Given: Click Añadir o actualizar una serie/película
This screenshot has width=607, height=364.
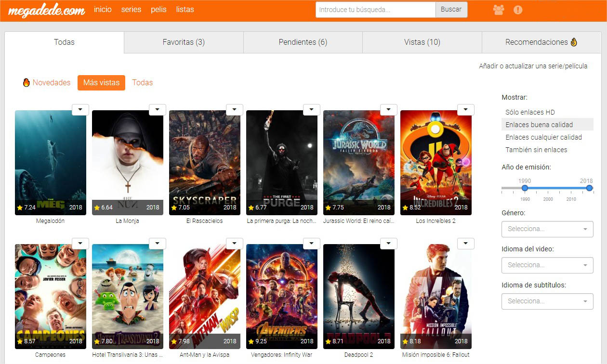Looking at the screenshot, I should pos(533,66).
